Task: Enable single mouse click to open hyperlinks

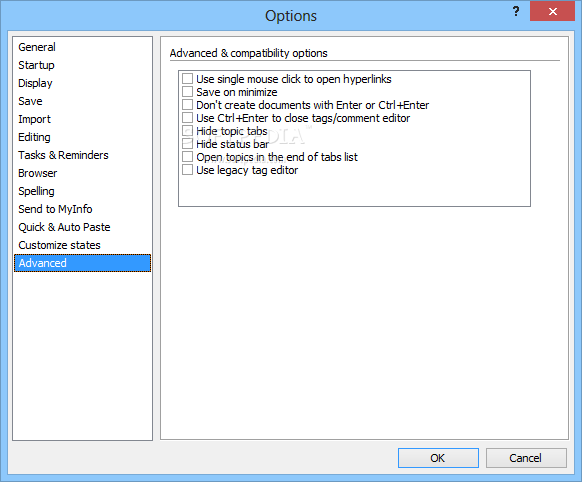Action: (187, 79)
